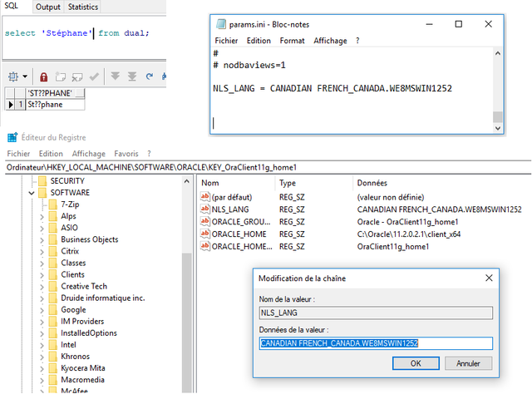Screen dimensions: 532x394
Task: Close the Modification de la chaîne dialog
Action: [x=489, y=278]
